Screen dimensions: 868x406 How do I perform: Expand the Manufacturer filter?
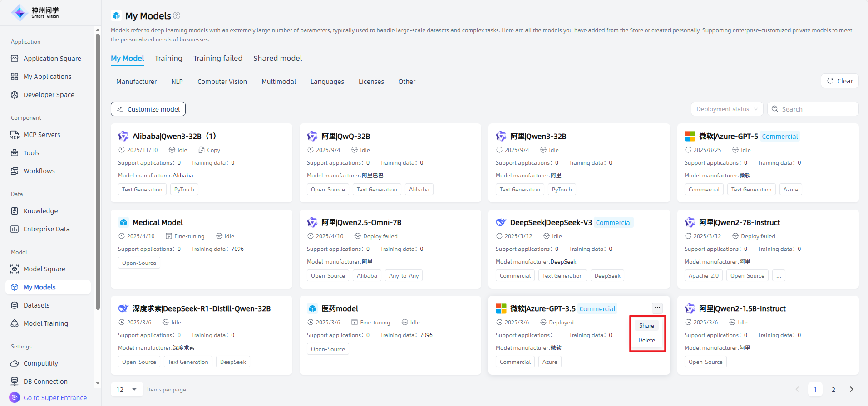click(136, 82)
